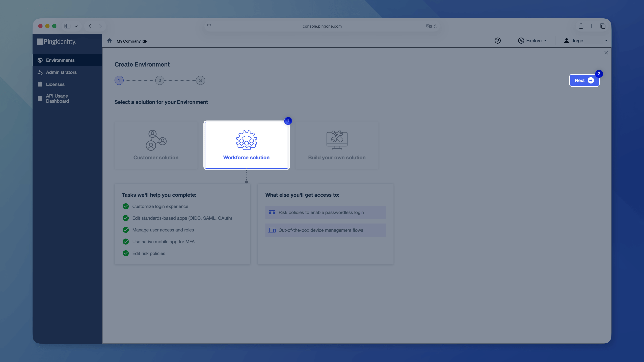The height and width of the screenshot is (362, 644).
Task: Go back in the browser
Action: 90,26
